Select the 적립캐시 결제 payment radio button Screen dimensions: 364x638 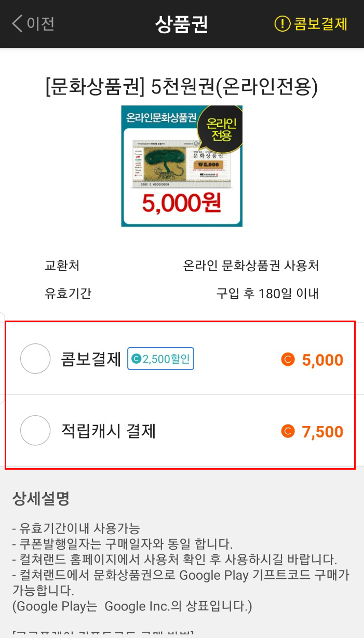click(x=35, y=431)
